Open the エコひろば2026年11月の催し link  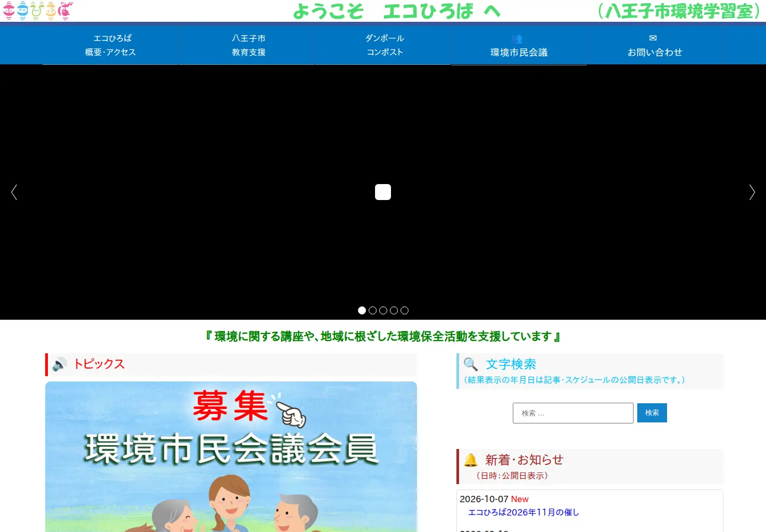pos(523,512)
